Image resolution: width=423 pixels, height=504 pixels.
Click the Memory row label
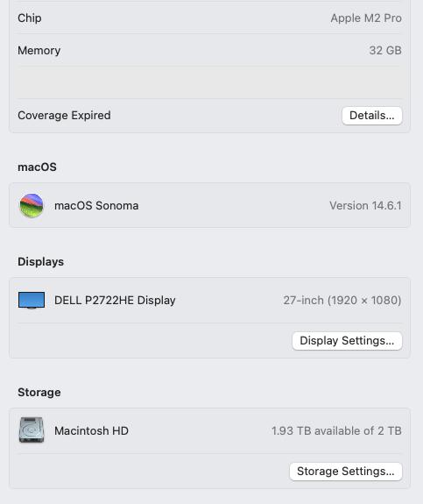[x=39, y=51]
